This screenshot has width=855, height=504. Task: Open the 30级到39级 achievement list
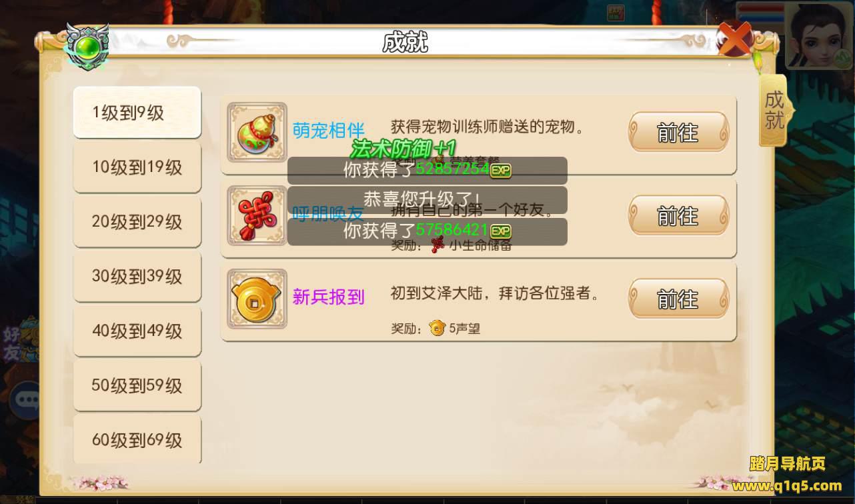(137, 276)
